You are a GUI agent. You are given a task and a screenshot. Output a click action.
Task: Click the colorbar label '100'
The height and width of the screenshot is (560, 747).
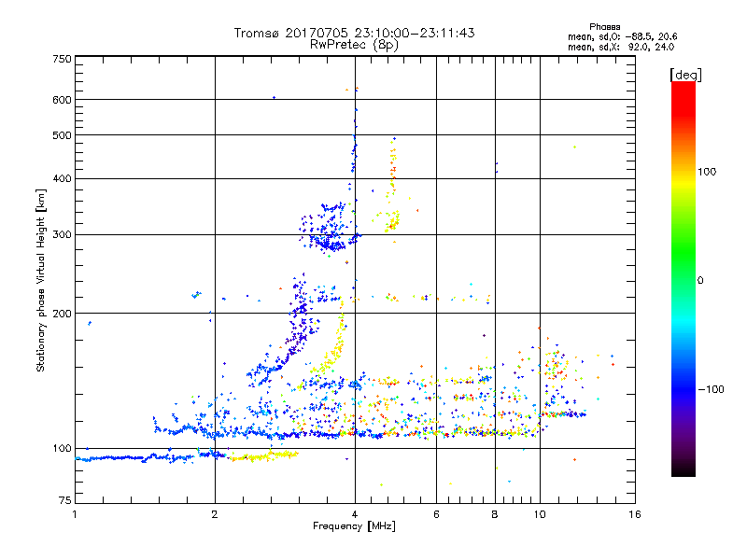(x=707, y=172)
